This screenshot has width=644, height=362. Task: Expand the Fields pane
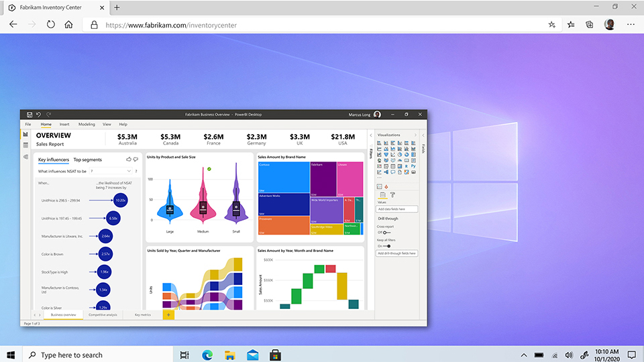click(x=423, y=135)
